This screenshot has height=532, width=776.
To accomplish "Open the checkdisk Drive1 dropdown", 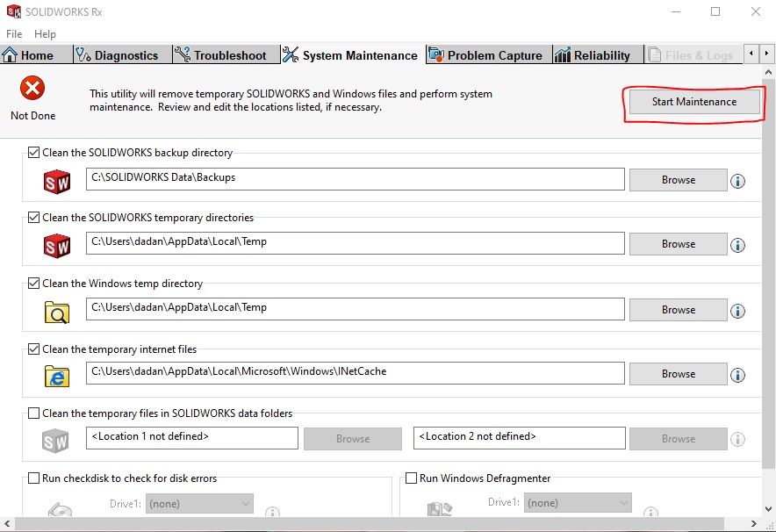I will point(199,504).
